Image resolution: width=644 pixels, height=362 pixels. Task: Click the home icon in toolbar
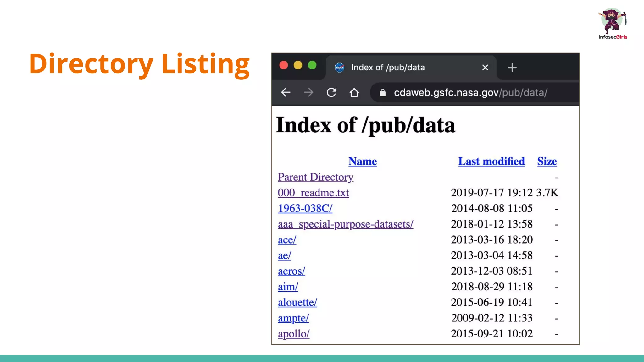pos(354,92)
